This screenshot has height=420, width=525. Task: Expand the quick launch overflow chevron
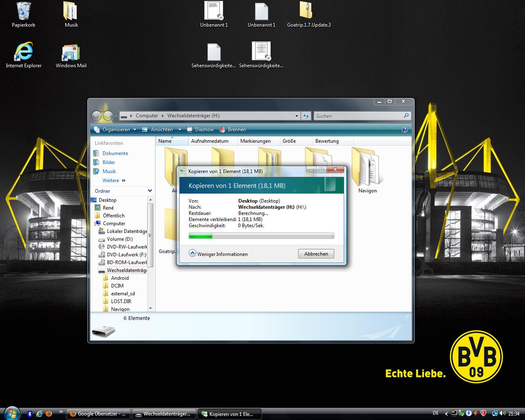(61, 412)
